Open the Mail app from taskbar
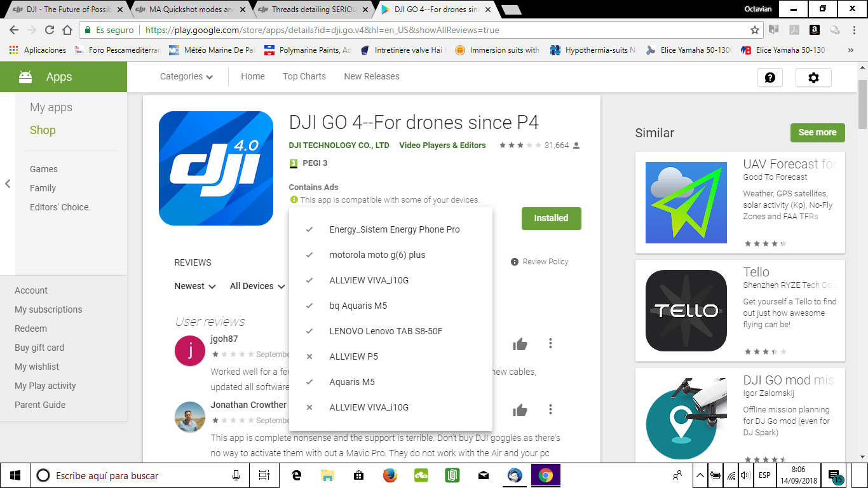The width and height of the screenshot is (868, 488). (x=484, y=475)
